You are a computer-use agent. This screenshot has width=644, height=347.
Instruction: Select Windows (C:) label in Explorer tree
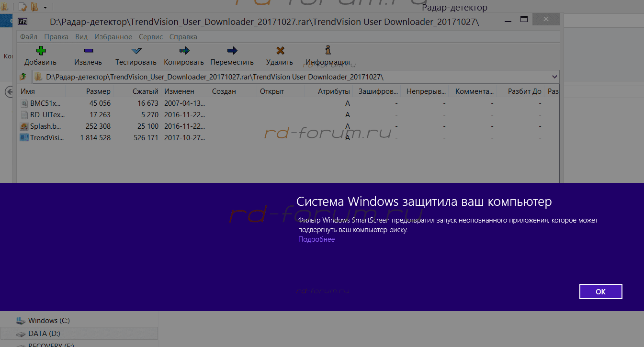click(x=49, y=321)
